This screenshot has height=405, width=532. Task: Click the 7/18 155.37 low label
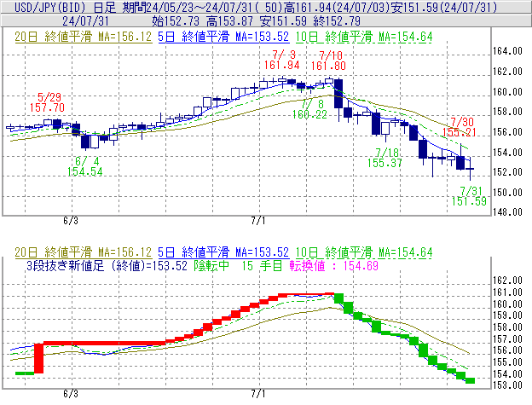pyautogui.click(x=385, y=158)
